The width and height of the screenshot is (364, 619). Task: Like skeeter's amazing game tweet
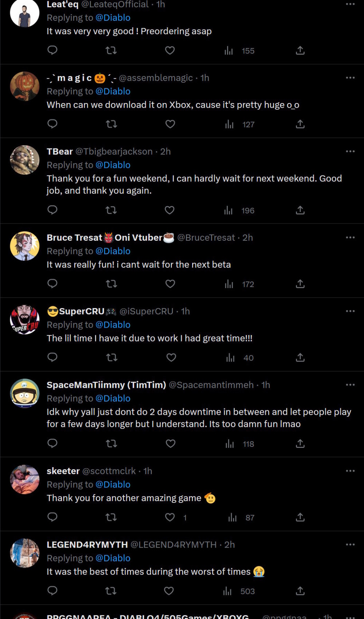[x=170, y=517]
